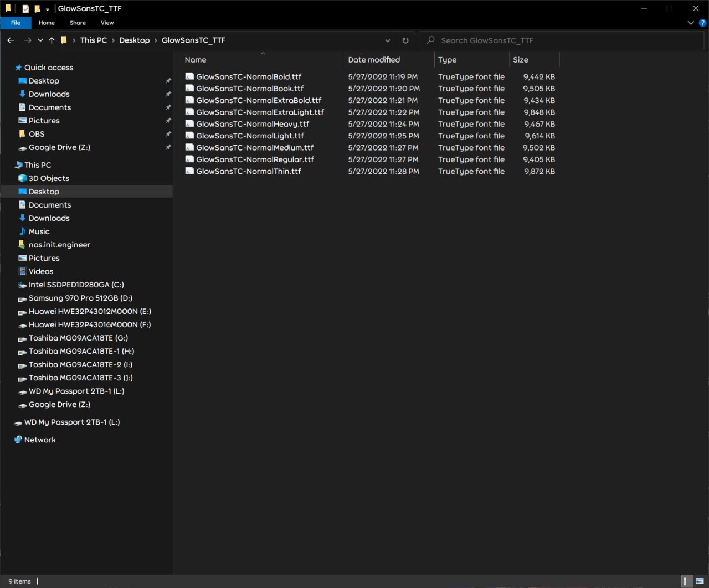This screenshot has height=588, width=709.
Task: Select GlowSansTC-NormalHeavy.ttf file
Action: point(253,124)
